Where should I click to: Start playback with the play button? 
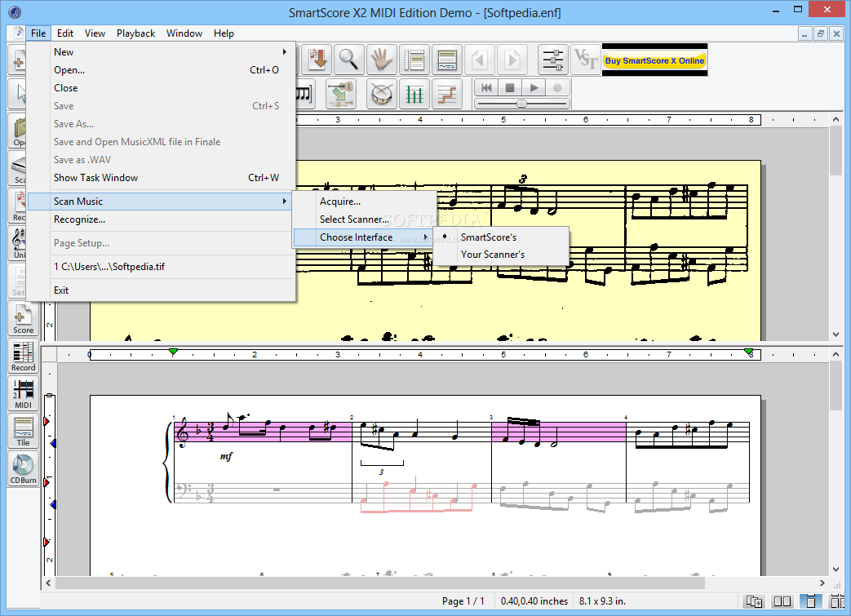(x=534, y=87)
